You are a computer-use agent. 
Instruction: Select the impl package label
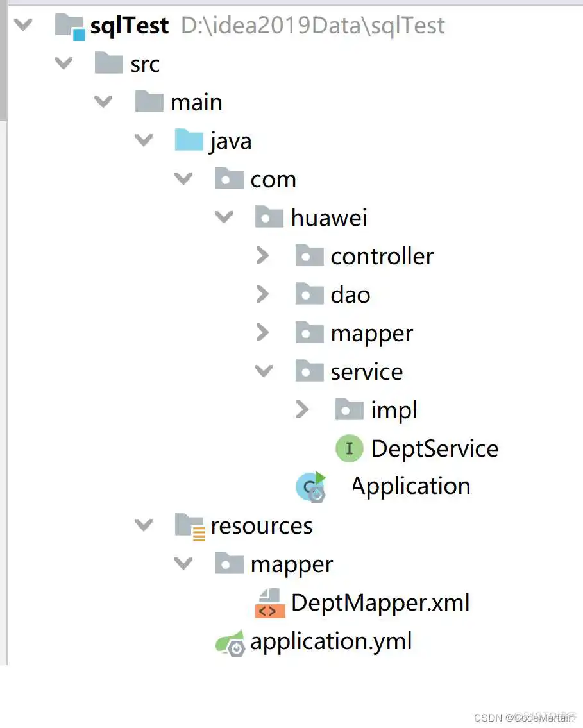click(x=394, y=411)
